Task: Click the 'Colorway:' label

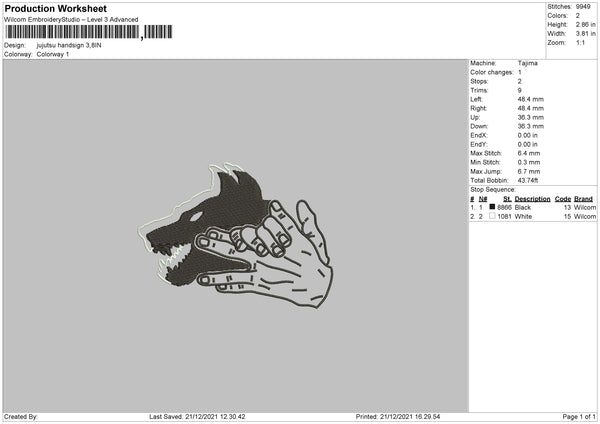Action: coord(18,54)
